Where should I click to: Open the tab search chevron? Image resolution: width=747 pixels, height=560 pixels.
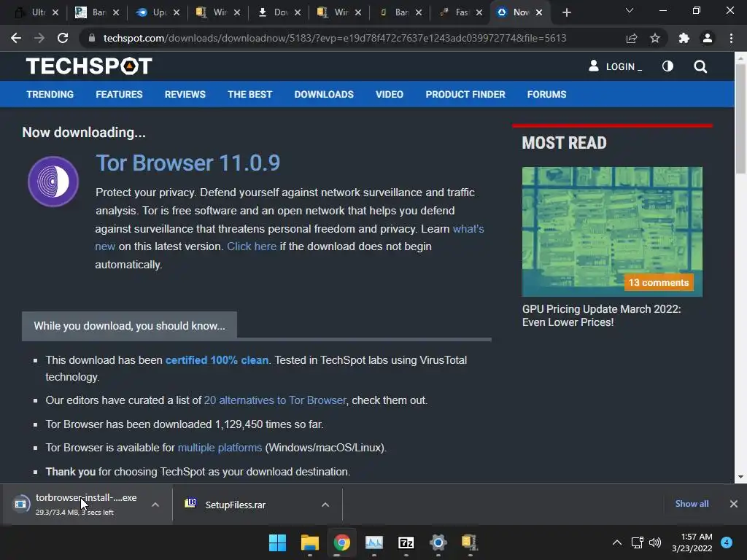pos(630,10)
